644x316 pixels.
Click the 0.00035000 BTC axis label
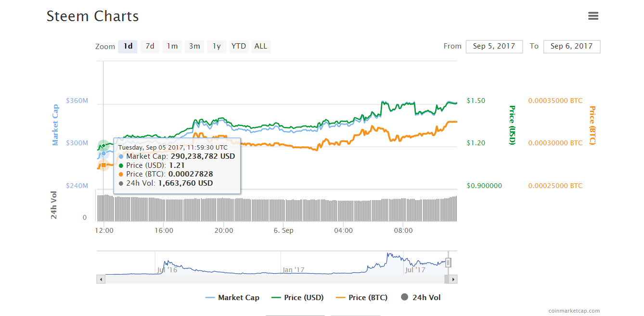555,101
